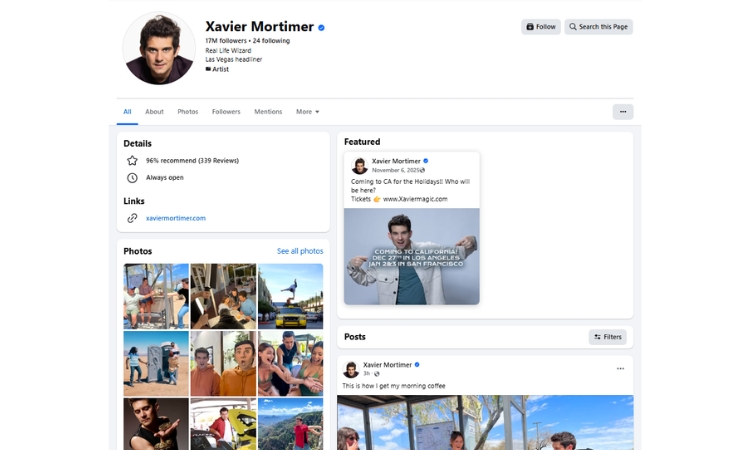
Task: Click the chain link icon under Links
Action: 132,218
